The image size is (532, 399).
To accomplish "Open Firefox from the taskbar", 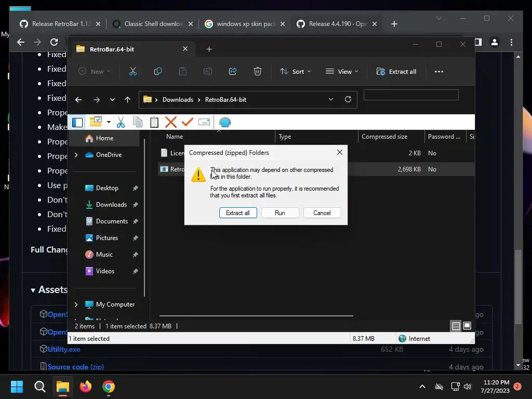I will pos(86,387).
